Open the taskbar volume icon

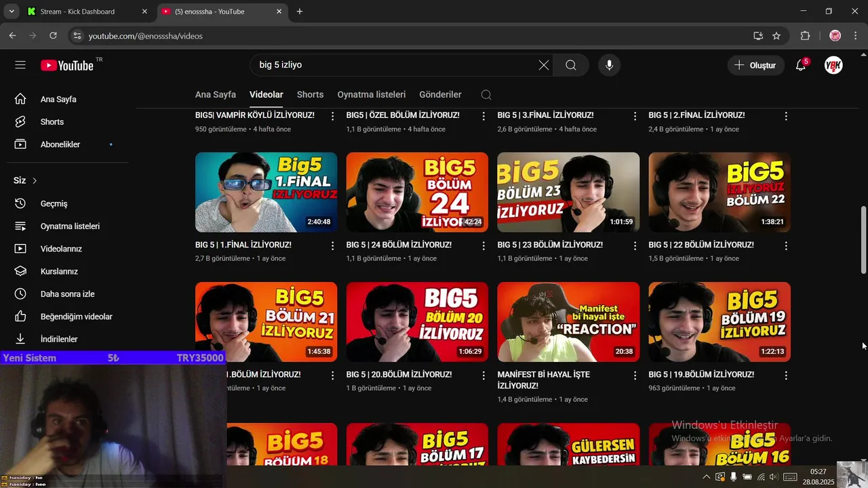(773, 477)
